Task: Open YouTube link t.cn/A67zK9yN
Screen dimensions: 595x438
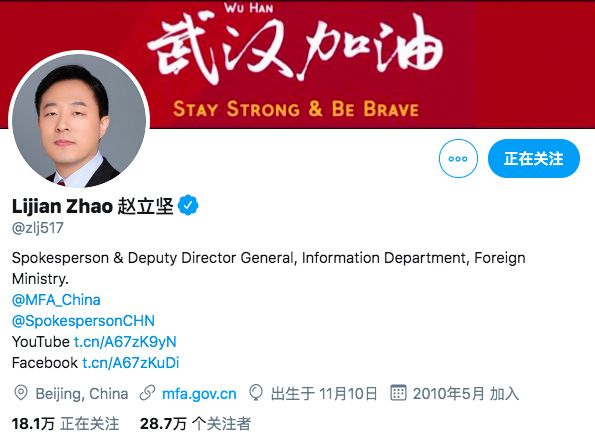Action: point(125,342)
